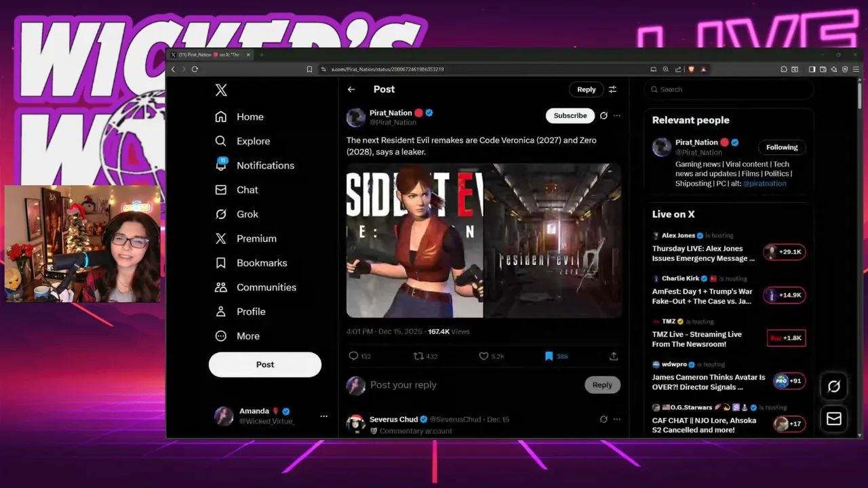Click Reply button at post header
868x488 pixels.
587,89
